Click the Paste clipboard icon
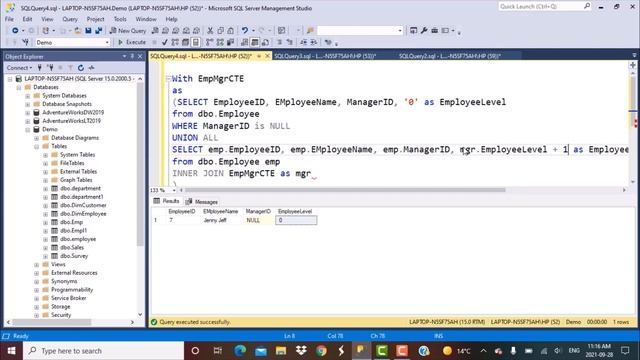 [231, 31]
